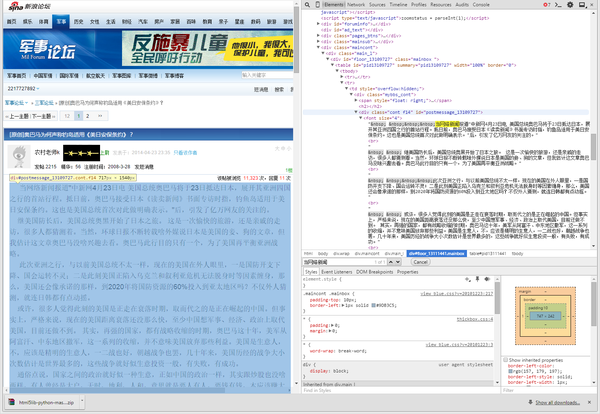600x414 pixels.
Task: Click the Styles pane vertical scrollbar
Action: tap(497, 330)
